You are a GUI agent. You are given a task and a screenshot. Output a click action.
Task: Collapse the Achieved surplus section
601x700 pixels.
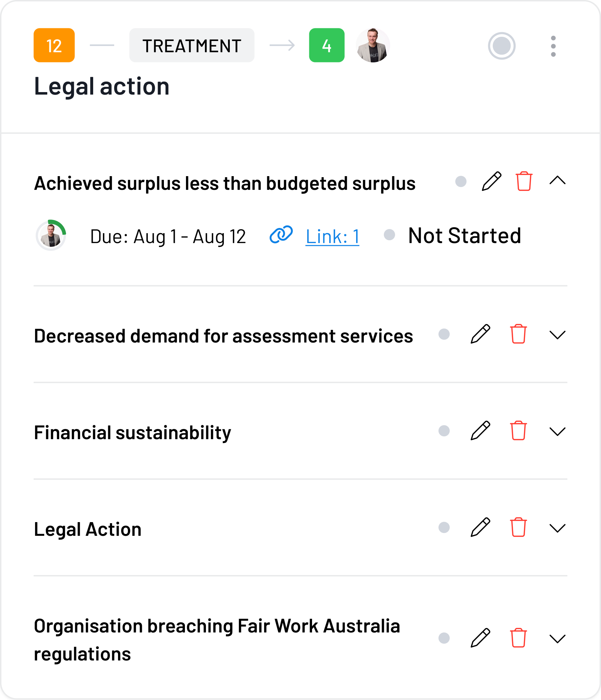click(557, 181)
